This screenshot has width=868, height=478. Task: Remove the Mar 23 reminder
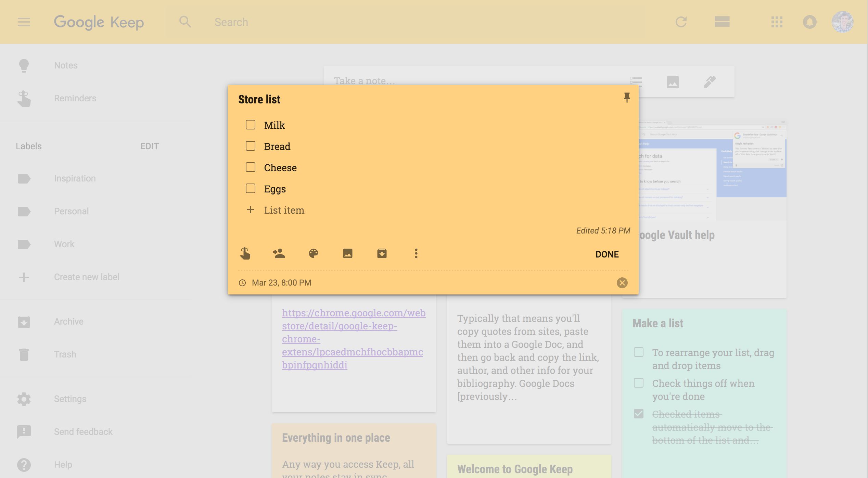[622, 283]
